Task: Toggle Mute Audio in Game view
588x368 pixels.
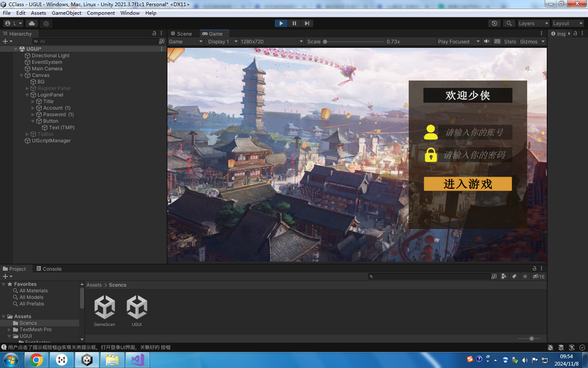Action: click(487, 41)
